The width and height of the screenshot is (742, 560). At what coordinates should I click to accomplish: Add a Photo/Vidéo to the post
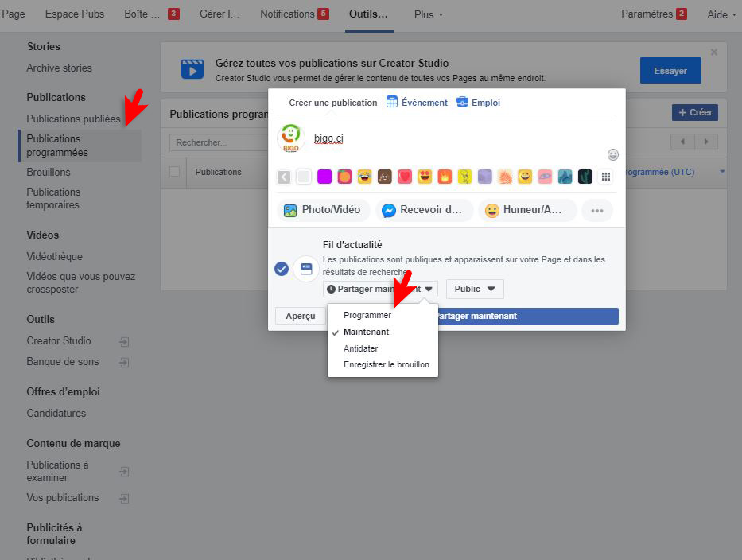323,210
